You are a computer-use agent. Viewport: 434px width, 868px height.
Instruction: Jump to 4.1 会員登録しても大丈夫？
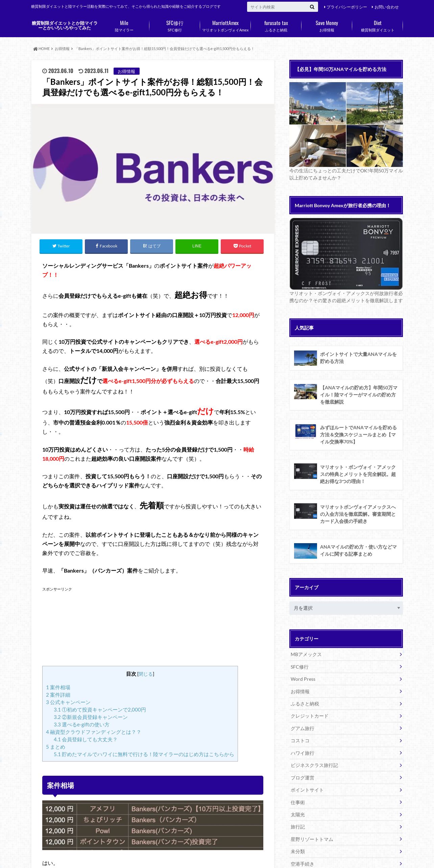click(x=86, y=740)
